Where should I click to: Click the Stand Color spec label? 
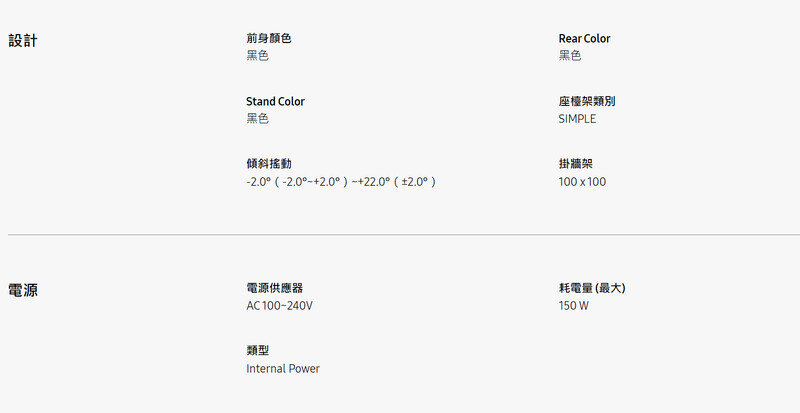pyautogui.click(x=275, y=101)
